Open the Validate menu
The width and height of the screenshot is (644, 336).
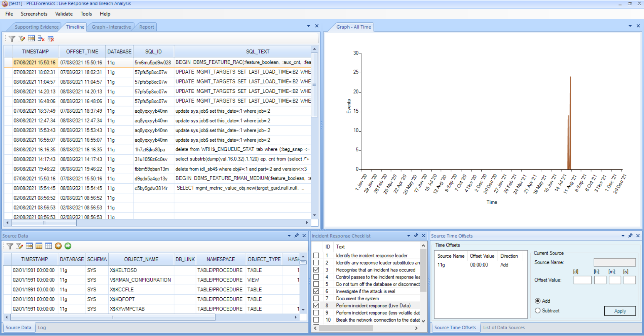click(64, 14)
